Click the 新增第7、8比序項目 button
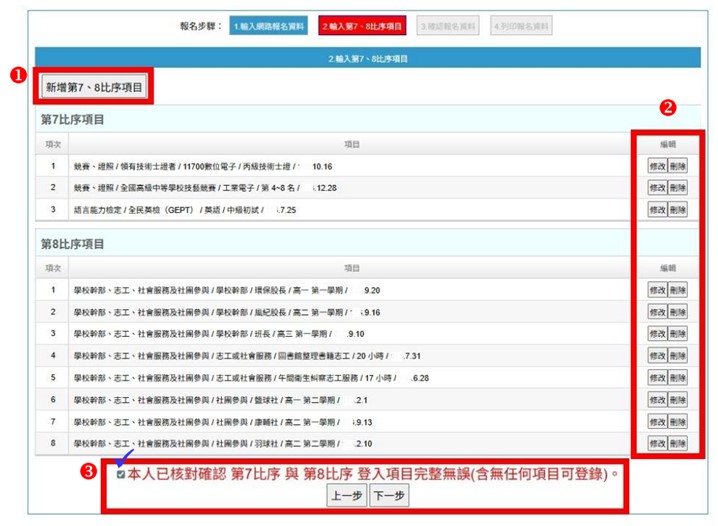718x526 pixels. (95, 88)
